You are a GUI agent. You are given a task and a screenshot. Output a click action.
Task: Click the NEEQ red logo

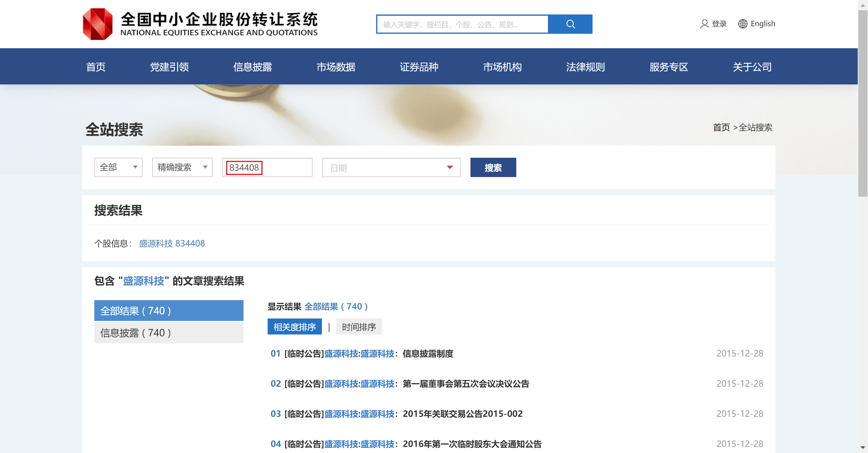[x=98, y=24]
